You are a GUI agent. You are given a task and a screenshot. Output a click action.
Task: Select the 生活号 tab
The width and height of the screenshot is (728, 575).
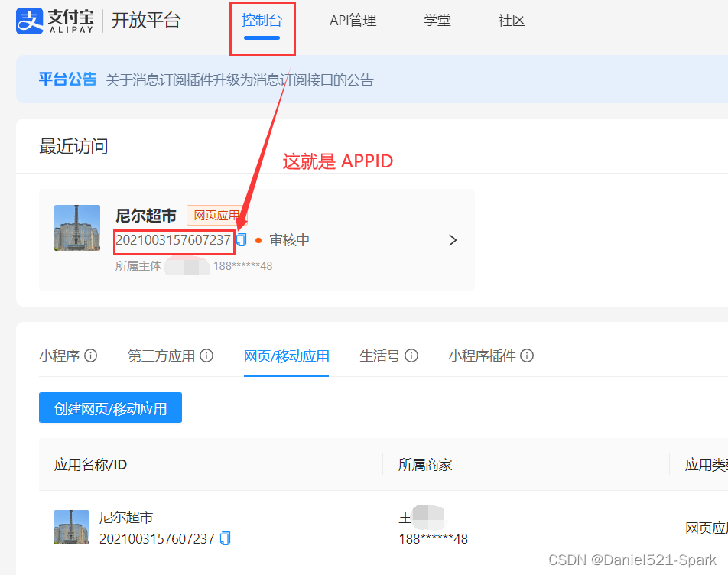click(x=380, y=356)
